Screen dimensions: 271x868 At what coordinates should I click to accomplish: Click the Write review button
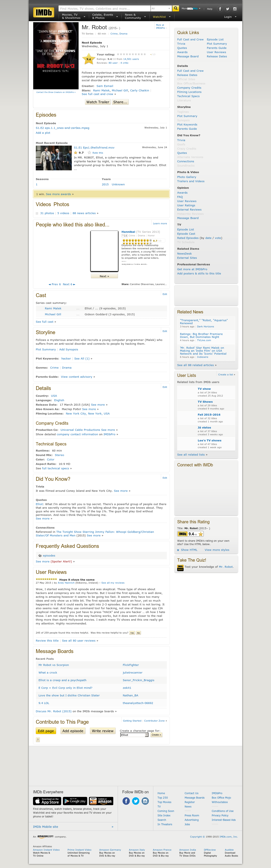[x=102, y=731]
